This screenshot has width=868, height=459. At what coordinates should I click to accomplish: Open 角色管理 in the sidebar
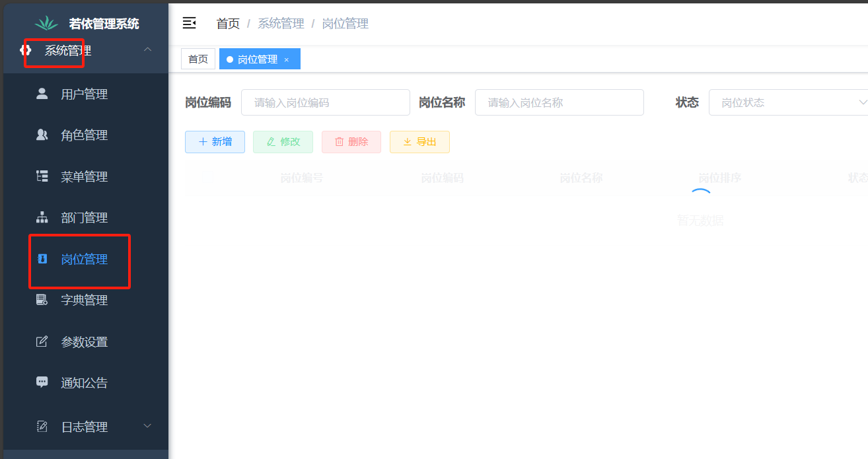pos(85,135)
